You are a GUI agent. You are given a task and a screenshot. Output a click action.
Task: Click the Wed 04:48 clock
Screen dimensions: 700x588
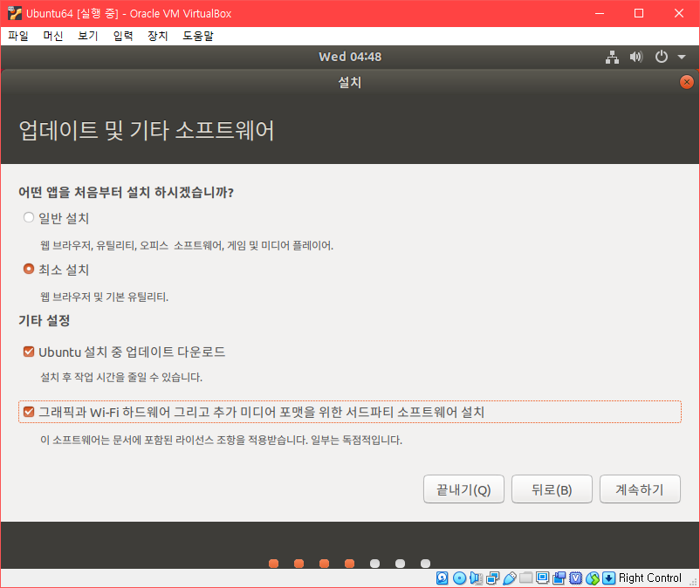[350, 57]
